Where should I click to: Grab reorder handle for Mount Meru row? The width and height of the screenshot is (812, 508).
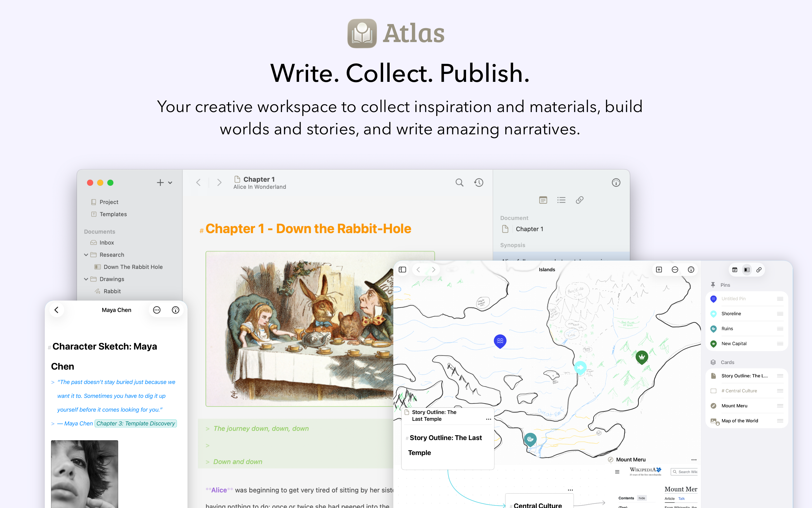point(780,406)
